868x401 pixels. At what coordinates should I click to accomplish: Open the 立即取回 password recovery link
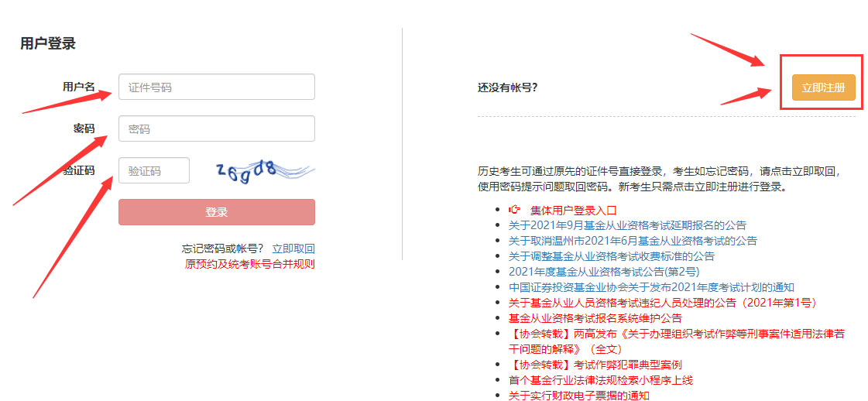(x=293, y=248)
